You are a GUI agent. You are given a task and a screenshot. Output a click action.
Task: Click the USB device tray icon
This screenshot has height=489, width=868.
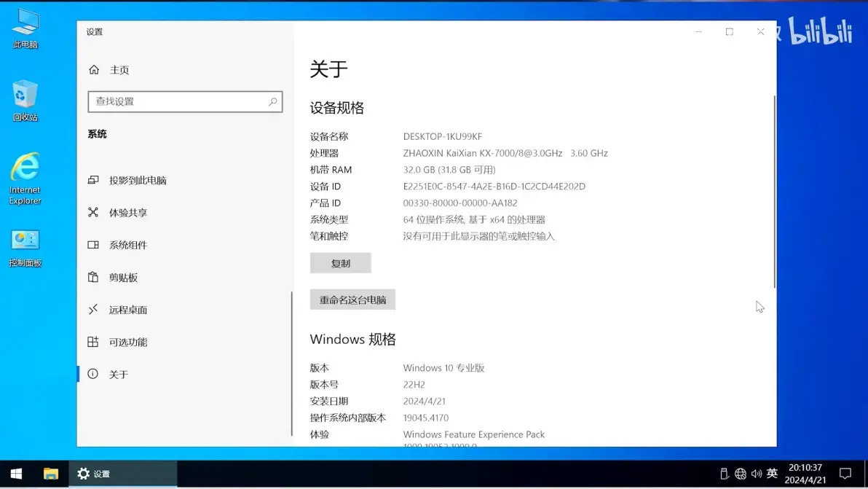(724, 474)
